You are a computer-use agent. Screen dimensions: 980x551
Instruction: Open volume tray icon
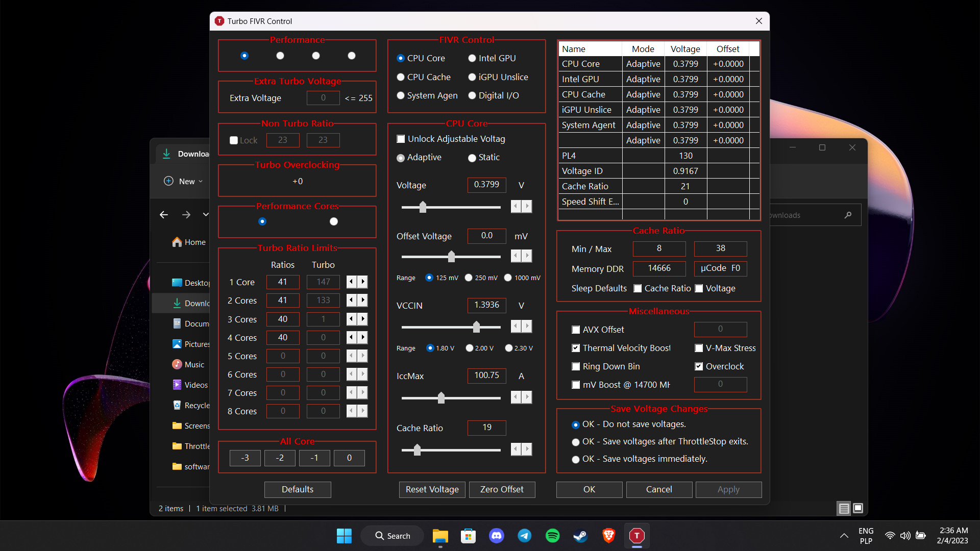tap(905, 536)
